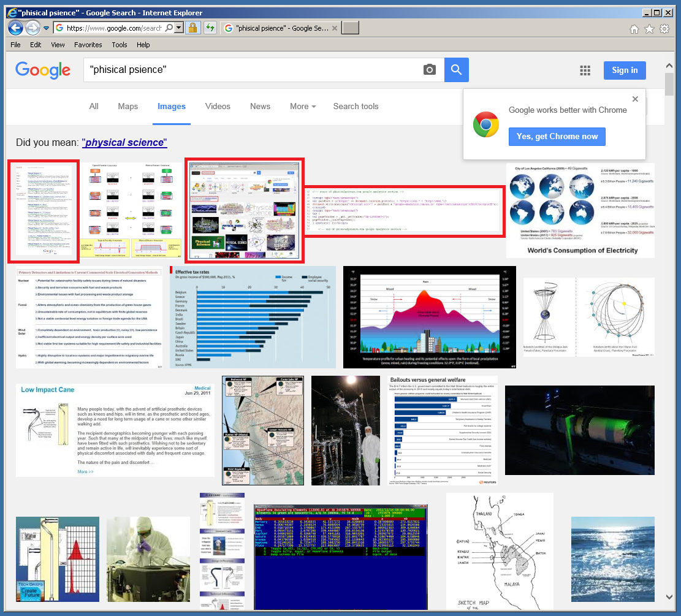Open the search results page thumbnail
The height and width of the screenshot is (616, 681).
[x=44, y=211]
